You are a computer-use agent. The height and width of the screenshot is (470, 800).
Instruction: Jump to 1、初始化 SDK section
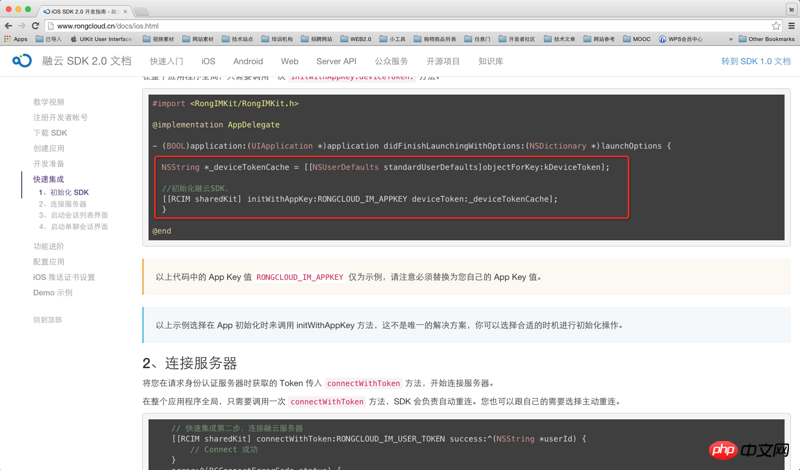tap(64, 192)
